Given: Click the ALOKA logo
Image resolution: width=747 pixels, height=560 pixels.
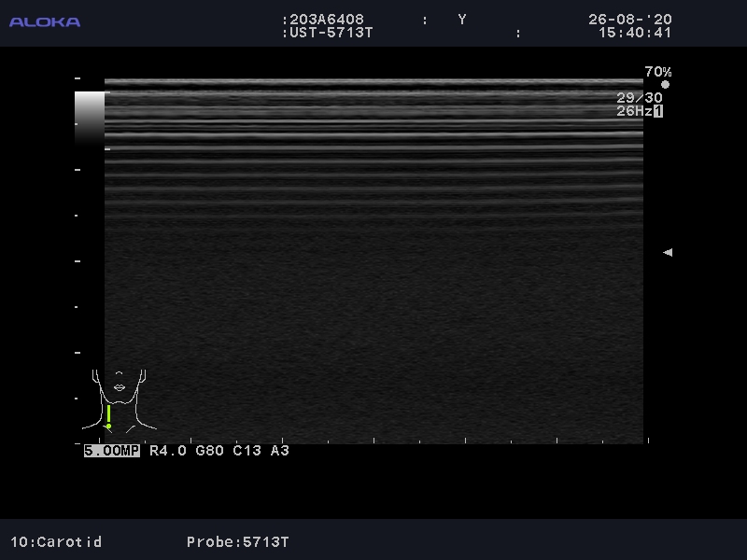Looking at the screenshot, I should (45, 21).
